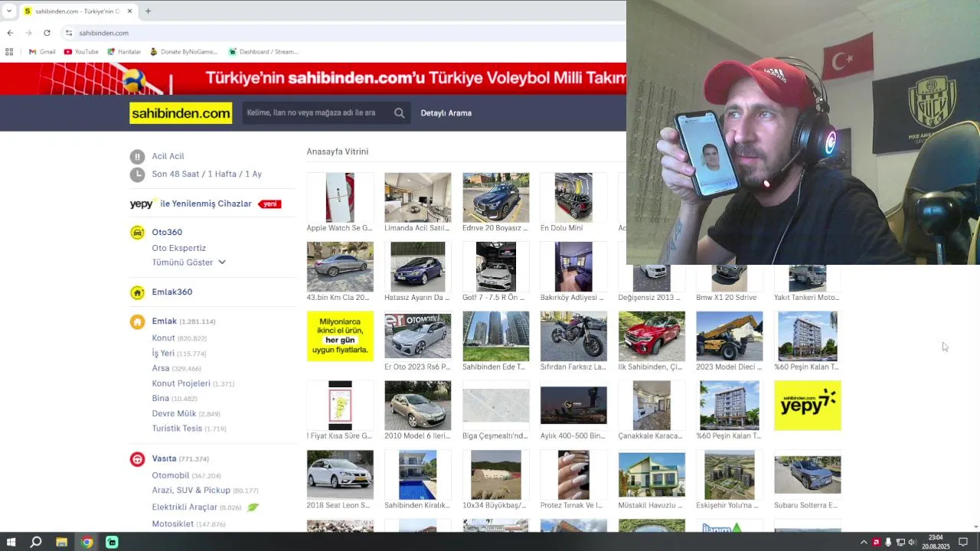980x551 pixels.
Task: Open the Chrome apps grid shortcut
Action: tap(9, 51)
